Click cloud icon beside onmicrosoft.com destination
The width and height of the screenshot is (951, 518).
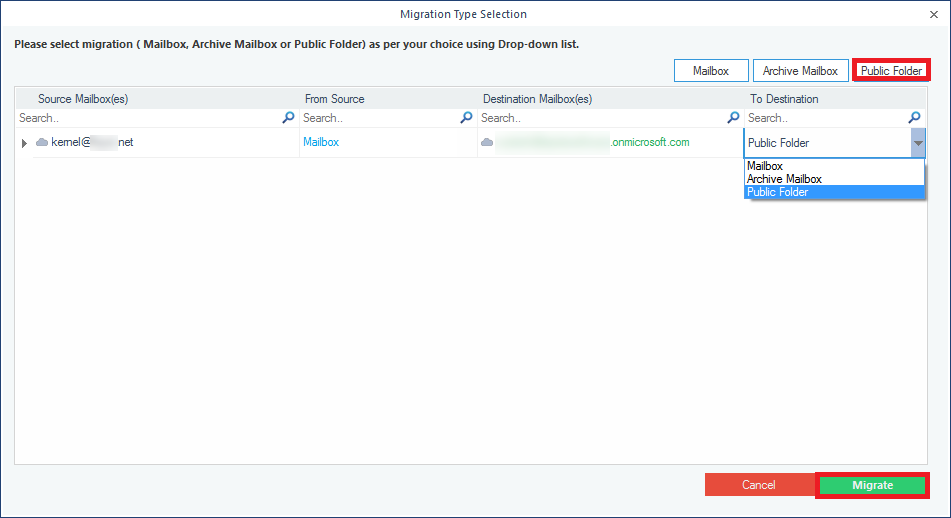tap(487, 142)
